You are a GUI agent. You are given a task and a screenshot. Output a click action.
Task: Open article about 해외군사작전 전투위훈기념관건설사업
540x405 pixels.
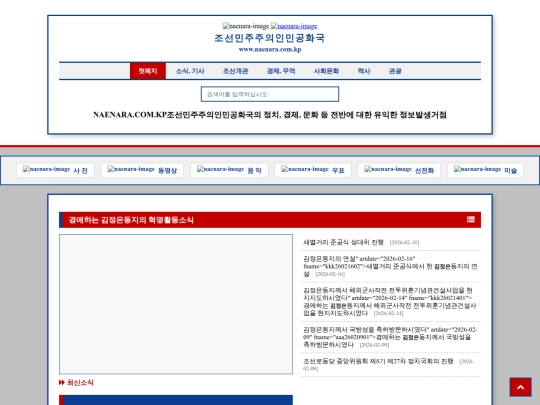(x=390, y=302)
